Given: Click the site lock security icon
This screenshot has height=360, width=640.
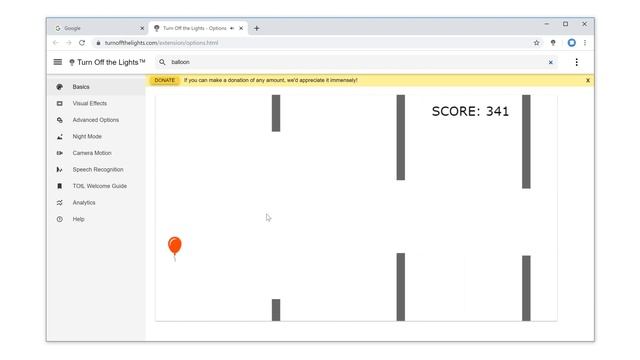Looking at the screenshot, I should tap(98, 43).
